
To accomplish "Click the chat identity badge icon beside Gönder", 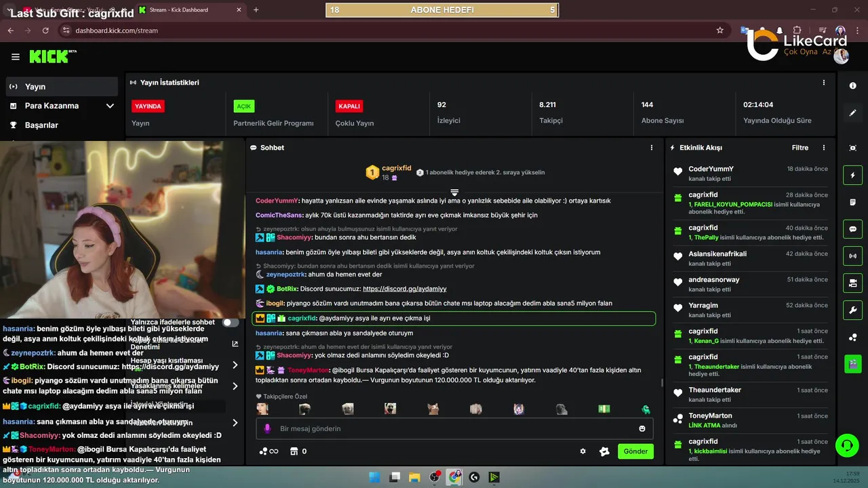I will click(604, 451).
